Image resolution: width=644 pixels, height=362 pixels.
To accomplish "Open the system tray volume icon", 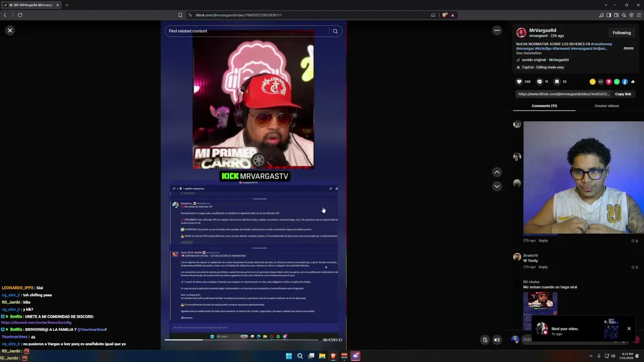I will pos(613,356).
